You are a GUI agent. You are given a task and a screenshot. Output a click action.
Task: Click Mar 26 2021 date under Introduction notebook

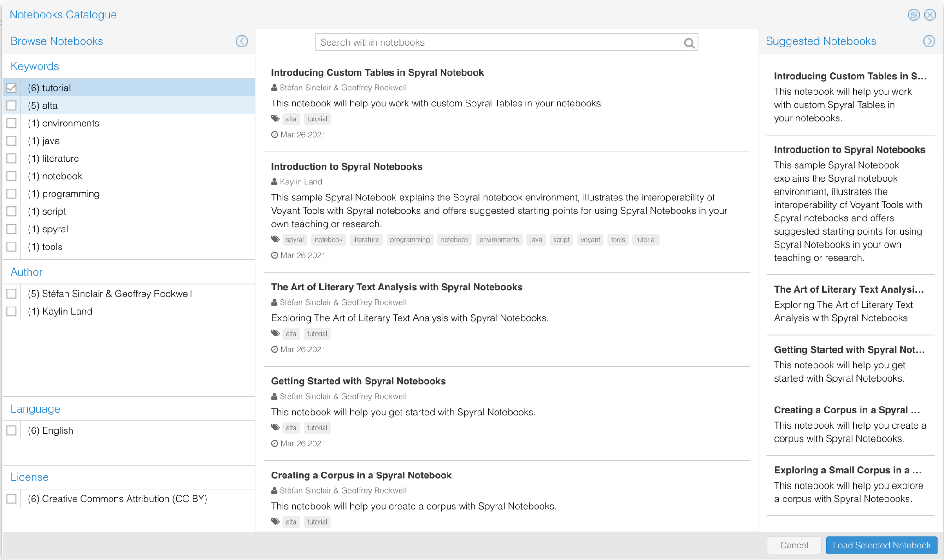[x=303, y=255]
